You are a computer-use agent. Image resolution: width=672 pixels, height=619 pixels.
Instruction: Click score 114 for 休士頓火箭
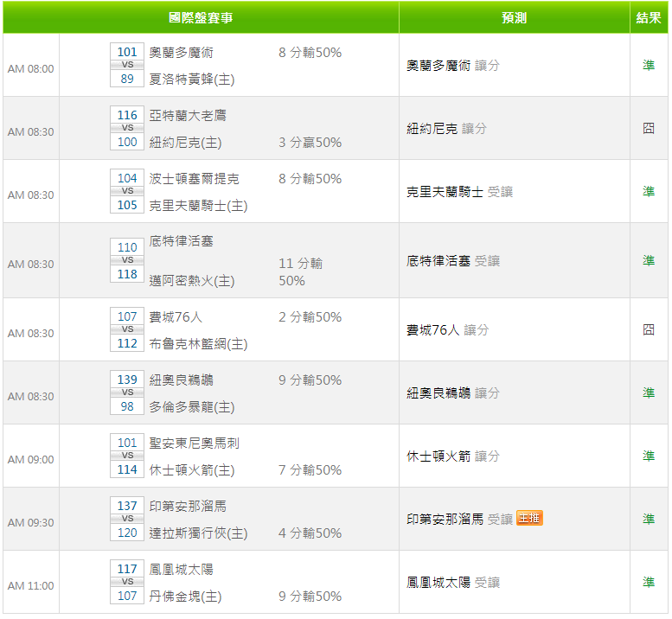coord(127,469)
